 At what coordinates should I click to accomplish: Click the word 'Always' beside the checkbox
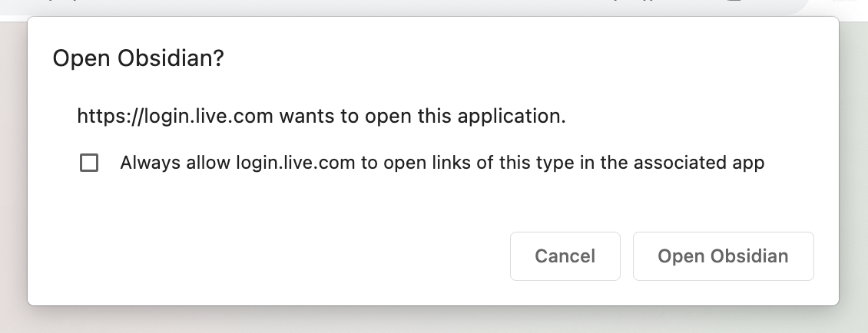(148, 163)
